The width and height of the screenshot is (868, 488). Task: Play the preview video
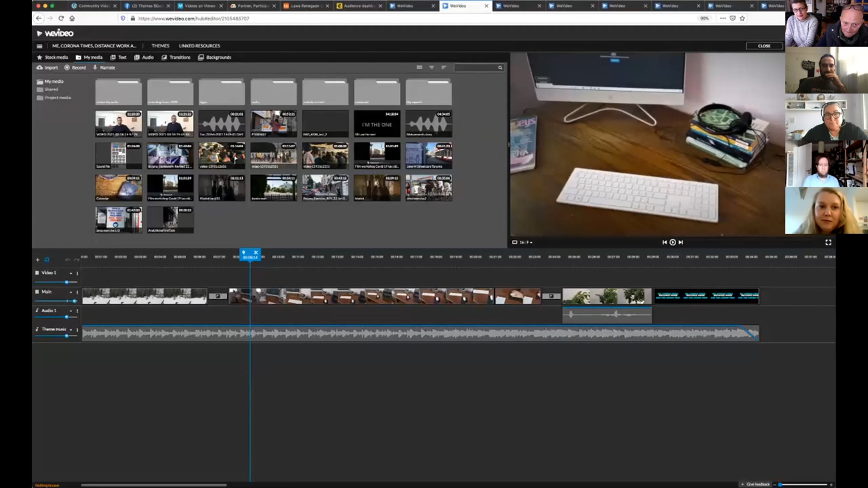pos(673,242)
